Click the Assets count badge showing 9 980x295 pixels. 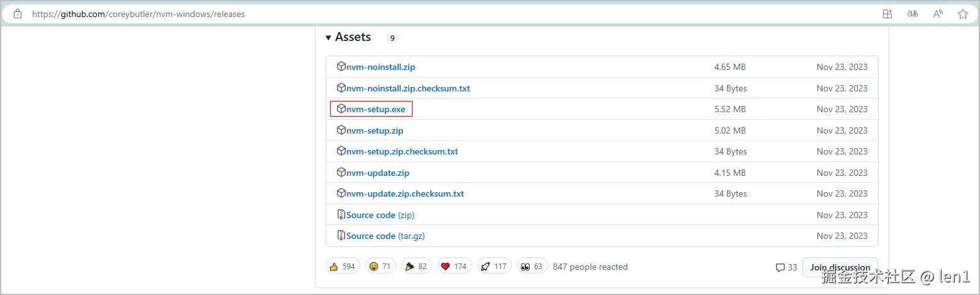point(392,38)
